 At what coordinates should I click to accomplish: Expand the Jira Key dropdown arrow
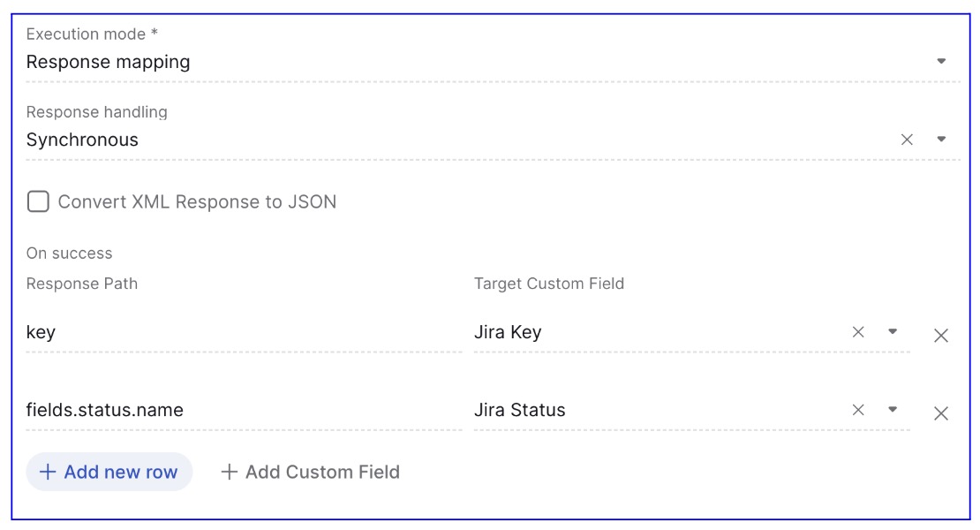point(893,332)
